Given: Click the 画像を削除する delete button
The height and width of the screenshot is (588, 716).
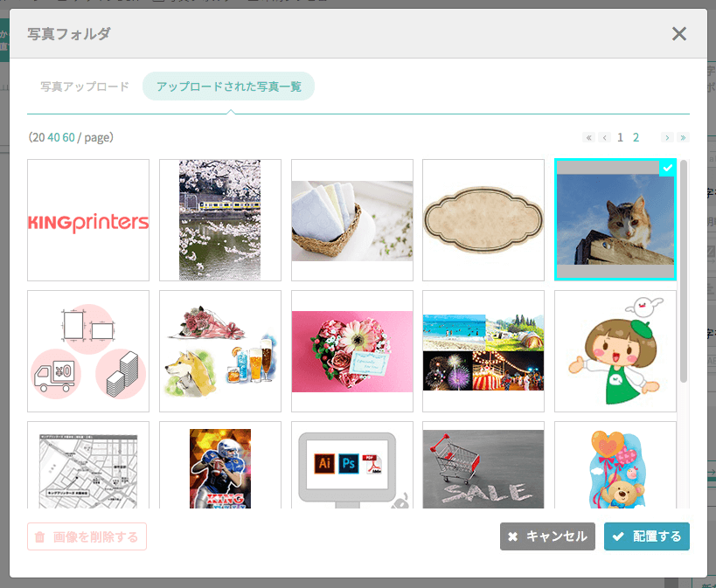Looking at the screenshot, I should [87, 536].
